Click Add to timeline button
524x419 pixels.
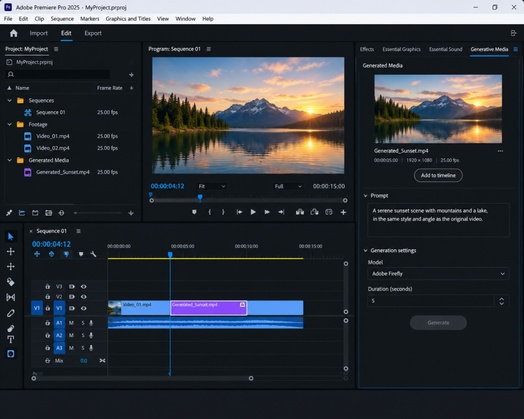click(x=438, y=175)
